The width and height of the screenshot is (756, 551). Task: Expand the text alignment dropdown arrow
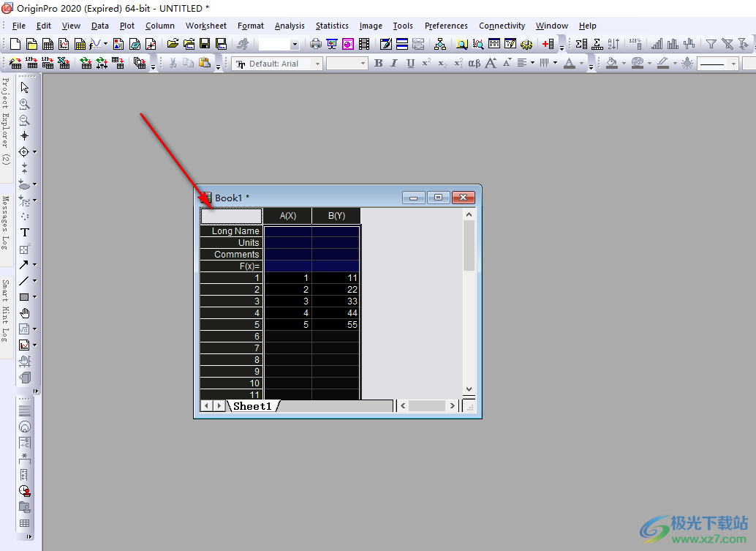532,63
